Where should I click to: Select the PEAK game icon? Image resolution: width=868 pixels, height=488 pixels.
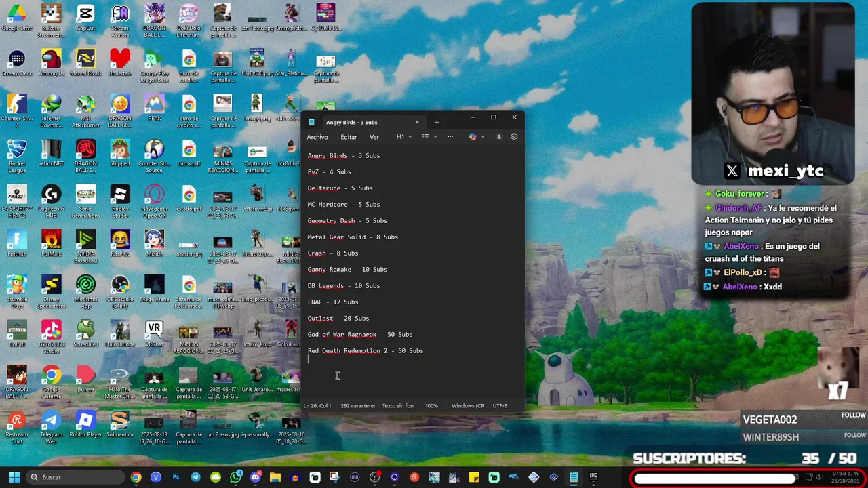(155, 108)
